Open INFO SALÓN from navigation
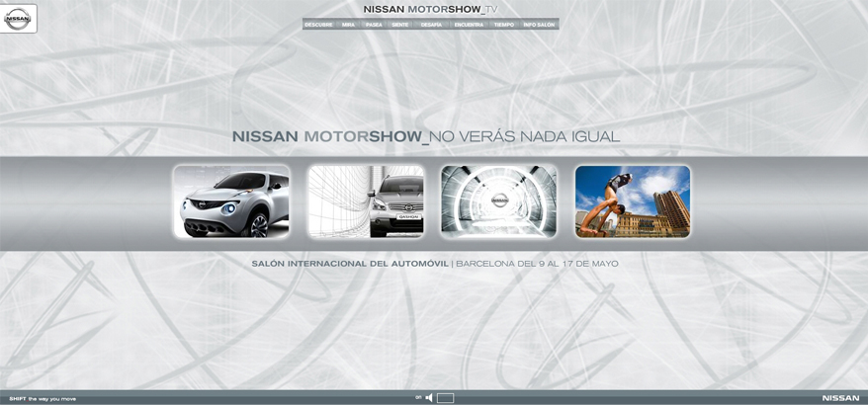The image size is (868, 405). pyautogui.click(x=539, y=25)
